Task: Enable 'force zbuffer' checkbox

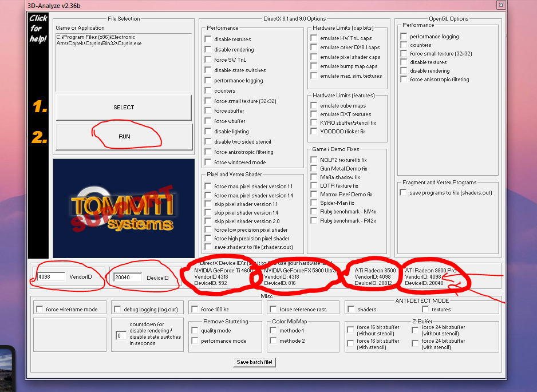Action: coord(208,110)
